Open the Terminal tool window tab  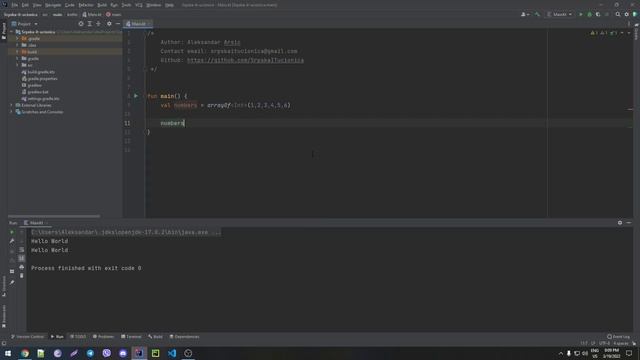[x=131, y=337]
